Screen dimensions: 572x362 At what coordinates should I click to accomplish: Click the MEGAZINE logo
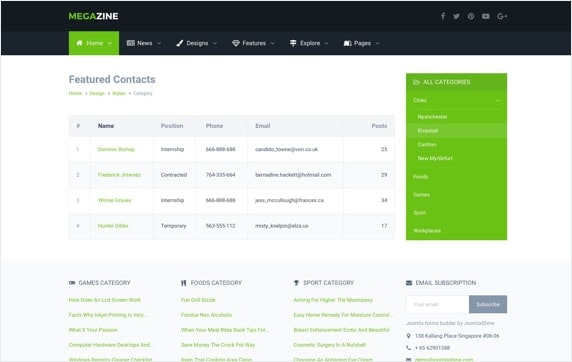click(x=93, y=16)
